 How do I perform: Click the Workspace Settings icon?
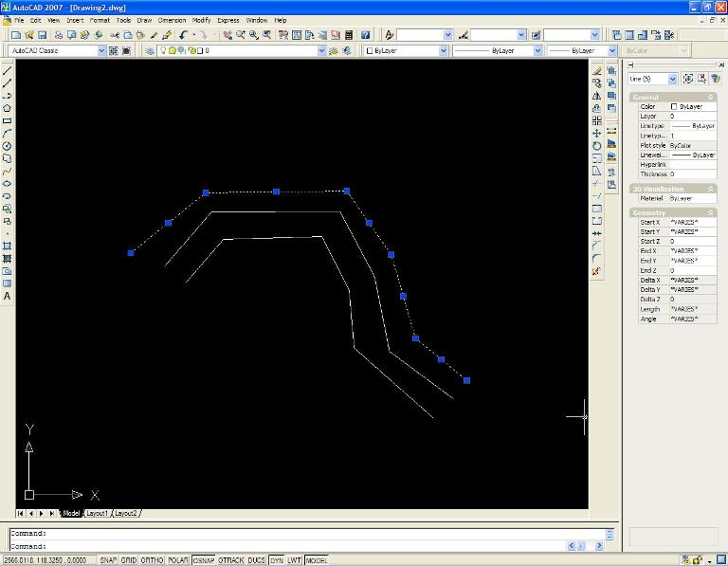coord(114,50)
